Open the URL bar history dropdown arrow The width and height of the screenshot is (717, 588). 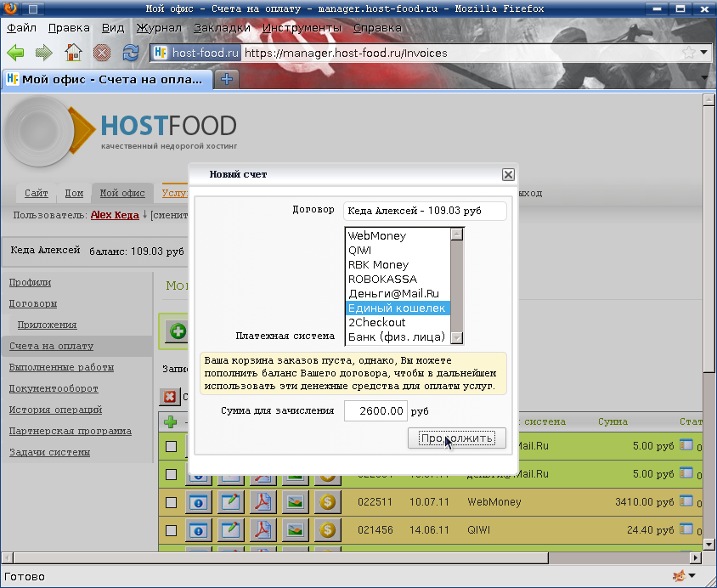coord(703,53)
